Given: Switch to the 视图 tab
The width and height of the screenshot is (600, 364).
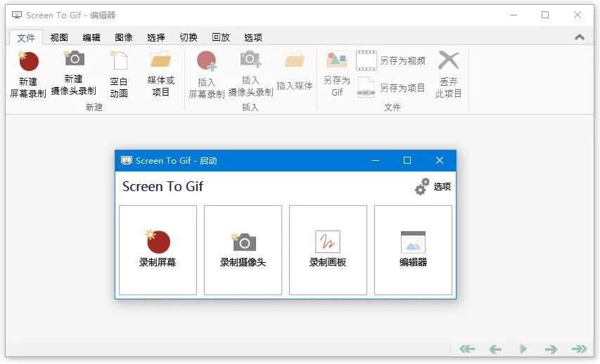Looking at the screenshot, I should pos(59,37).
